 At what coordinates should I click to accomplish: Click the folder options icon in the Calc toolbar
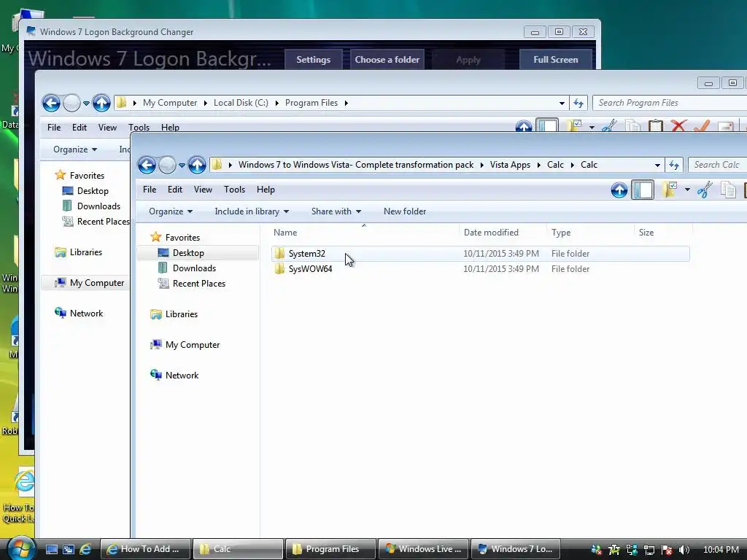coord(670,190)
